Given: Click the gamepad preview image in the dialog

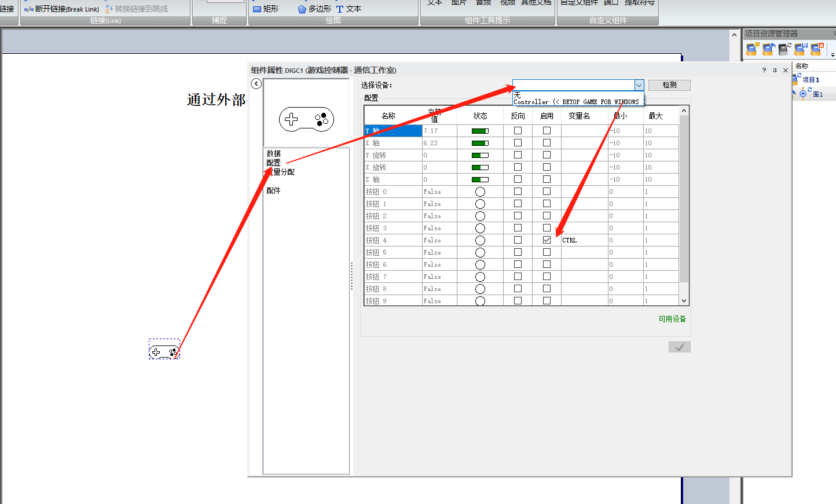Looking at the screenshot, I should click(306, 119).
